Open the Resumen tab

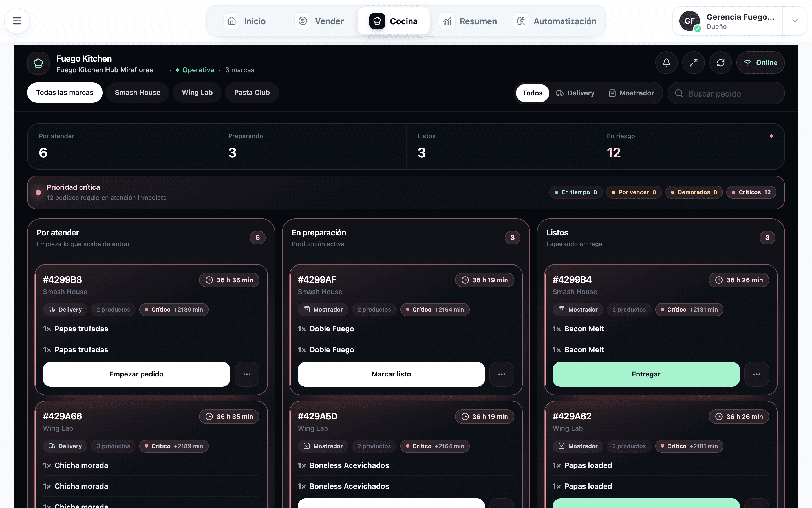(x=468, y=21)
